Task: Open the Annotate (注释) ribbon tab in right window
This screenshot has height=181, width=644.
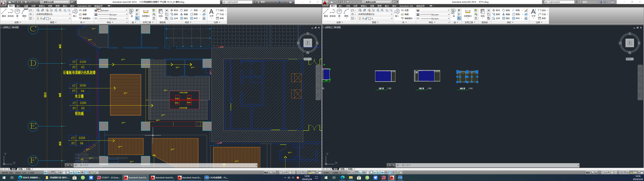Action: (348, 6)
